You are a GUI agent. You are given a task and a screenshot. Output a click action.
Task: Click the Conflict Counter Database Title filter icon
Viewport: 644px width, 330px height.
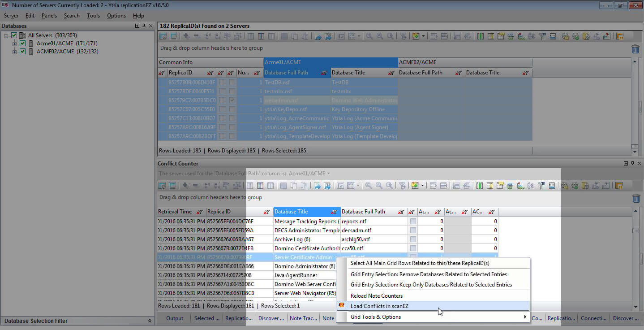pyautogui.click(x=334, y=212)
